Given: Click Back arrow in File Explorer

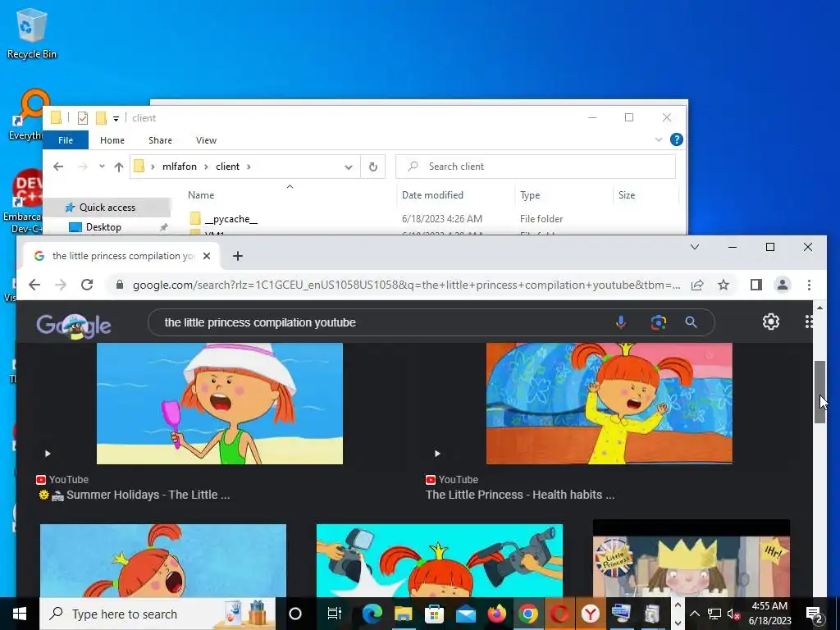Looking at the screenshot, I should pyautogui.click(x=58, y=167).
